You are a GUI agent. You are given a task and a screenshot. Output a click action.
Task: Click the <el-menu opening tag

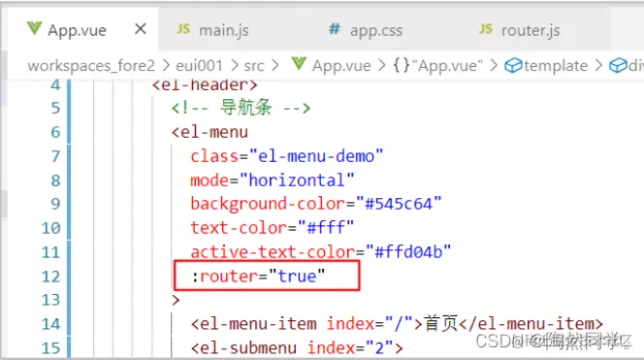coord(209,132)
